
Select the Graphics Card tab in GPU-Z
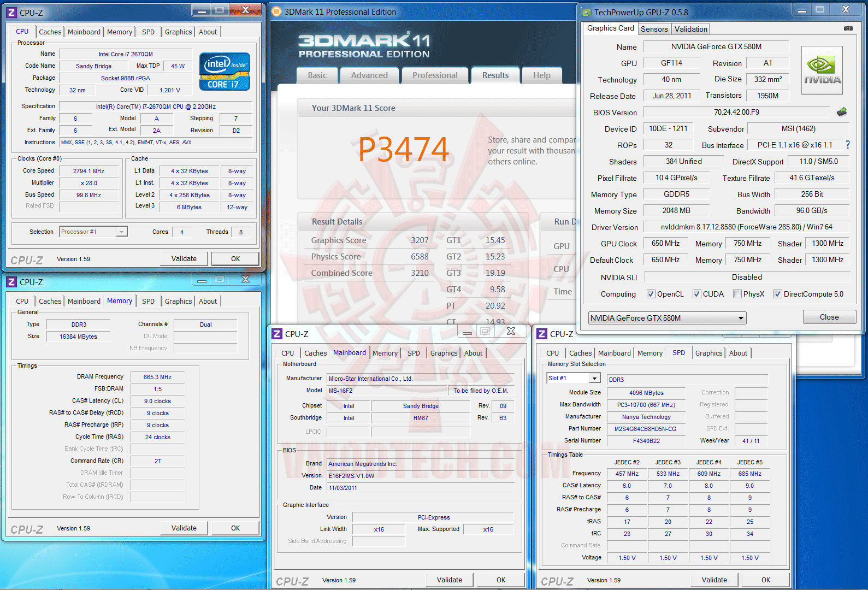(x=610, y=28)
